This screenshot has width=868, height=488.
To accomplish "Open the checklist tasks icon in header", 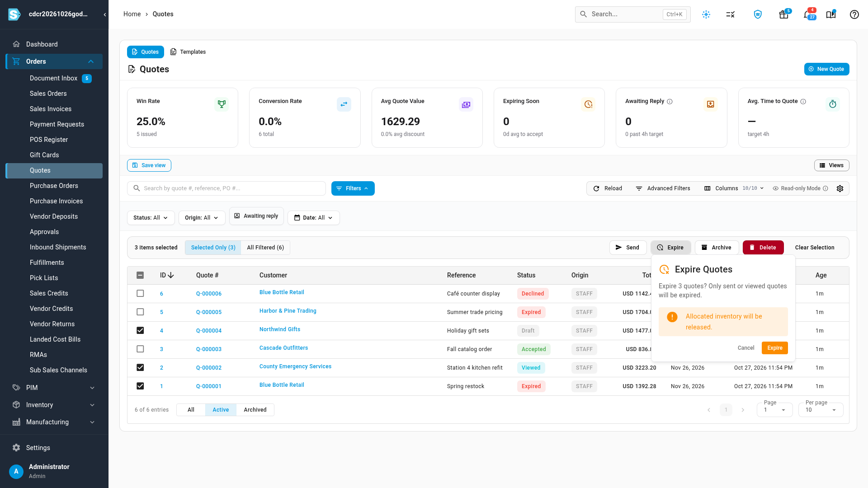I will (x=731, y=14).
